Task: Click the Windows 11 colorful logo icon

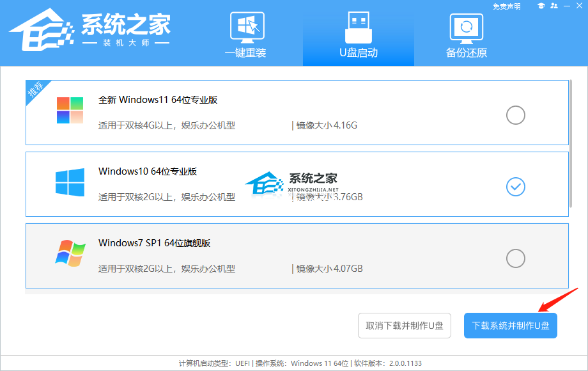Action: [x=70, y=111]
